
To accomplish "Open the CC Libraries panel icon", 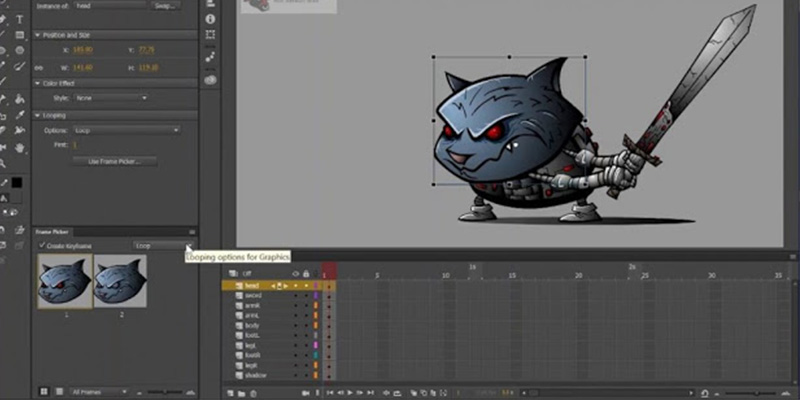I will point(210,80).
